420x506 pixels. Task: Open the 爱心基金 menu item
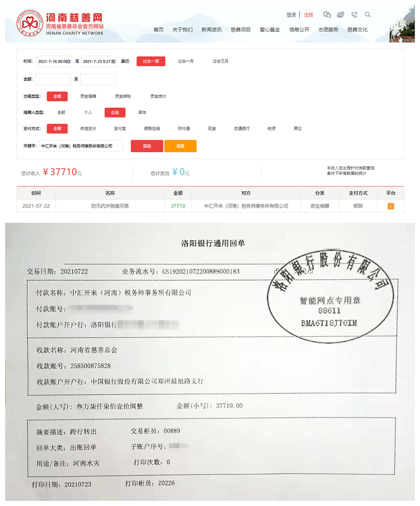[x=270, y=30]
